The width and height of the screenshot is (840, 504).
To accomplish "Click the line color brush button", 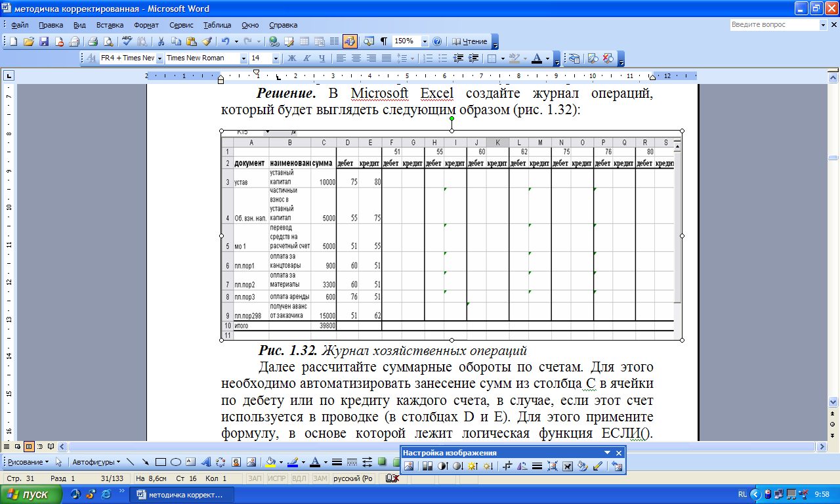I will click(x=293, y=462).
